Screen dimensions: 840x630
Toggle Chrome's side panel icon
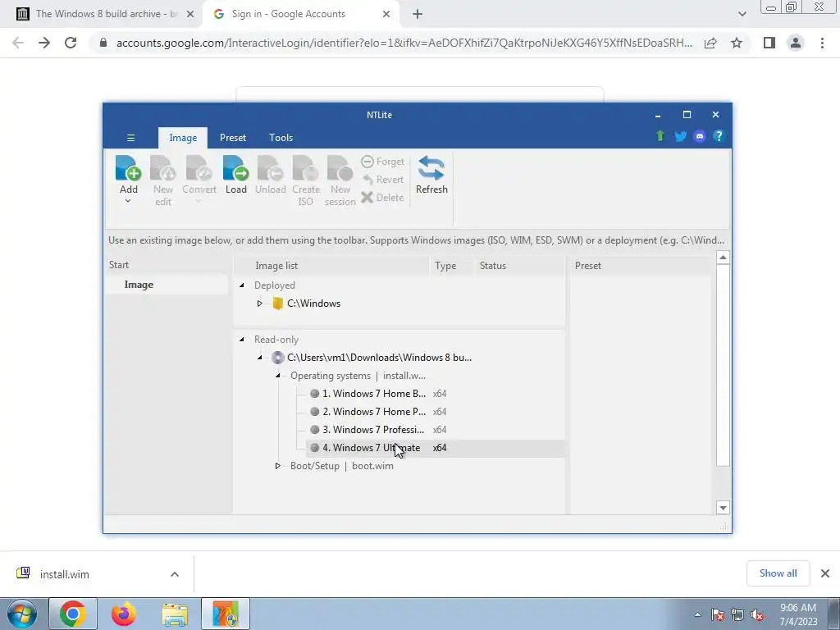coord(769,43)
